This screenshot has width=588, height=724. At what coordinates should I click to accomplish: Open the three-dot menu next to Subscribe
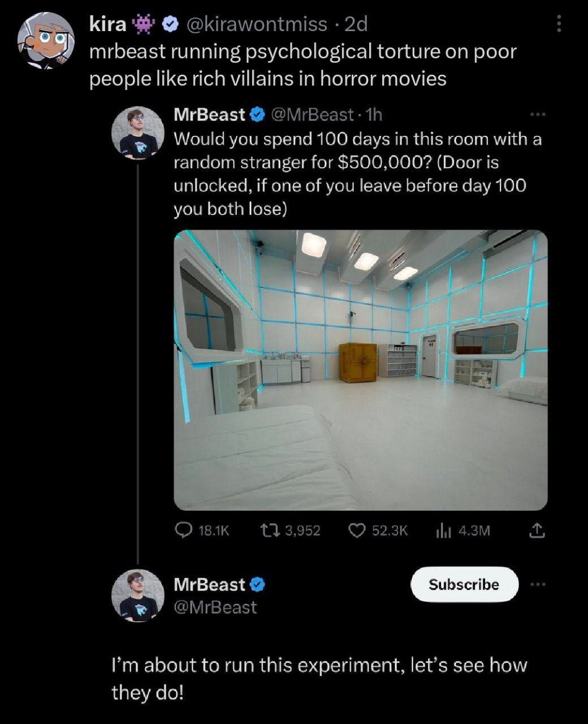coord(538,584)
